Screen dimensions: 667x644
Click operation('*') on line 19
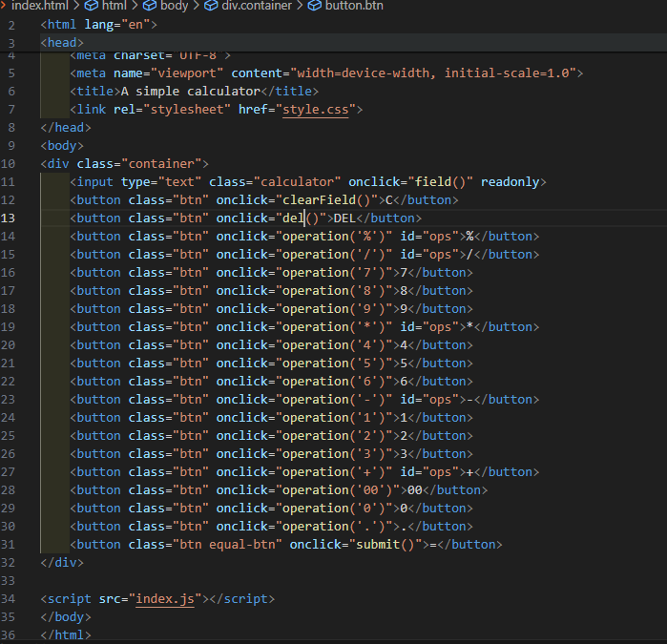pos(334,327)
